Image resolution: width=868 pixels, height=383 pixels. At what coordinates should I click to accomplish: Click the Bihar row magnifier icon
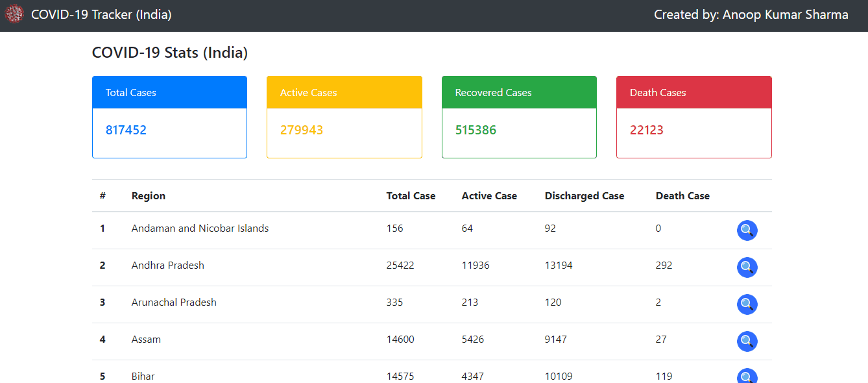pyautogui.click(x=747, y=376)
